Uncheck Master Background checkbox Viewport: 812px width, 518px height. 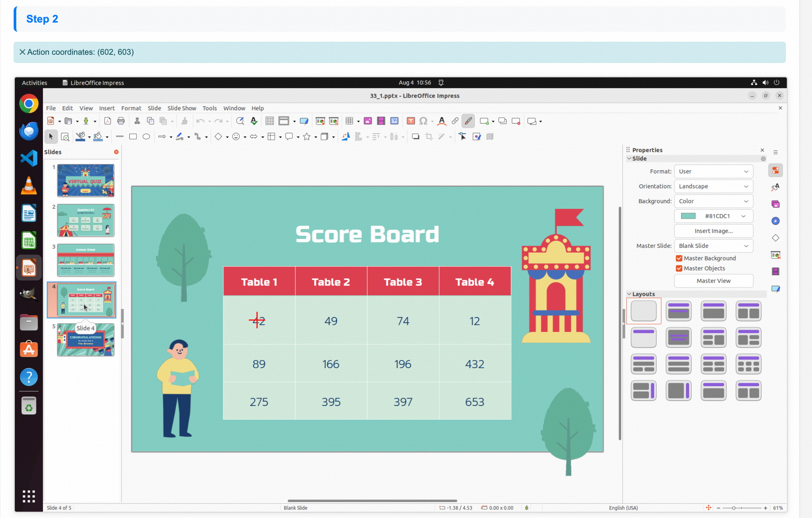coord(679,258)
